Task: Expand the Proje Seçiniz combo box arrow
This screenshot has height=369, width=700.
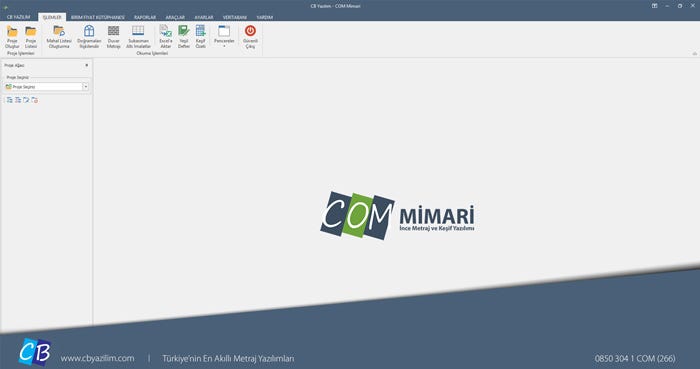Action: (x=86, y=87)
